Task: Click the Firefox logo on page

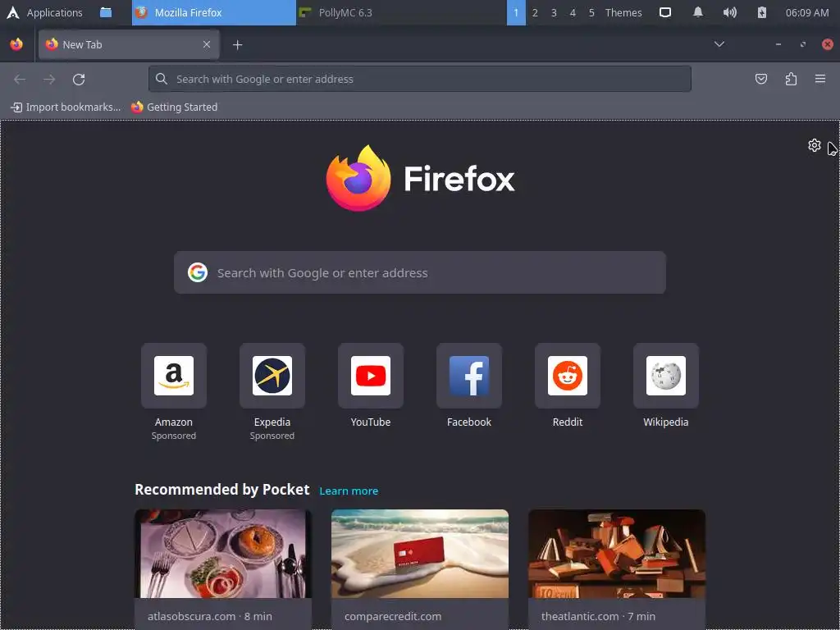Action: click(x=420, y=178)
